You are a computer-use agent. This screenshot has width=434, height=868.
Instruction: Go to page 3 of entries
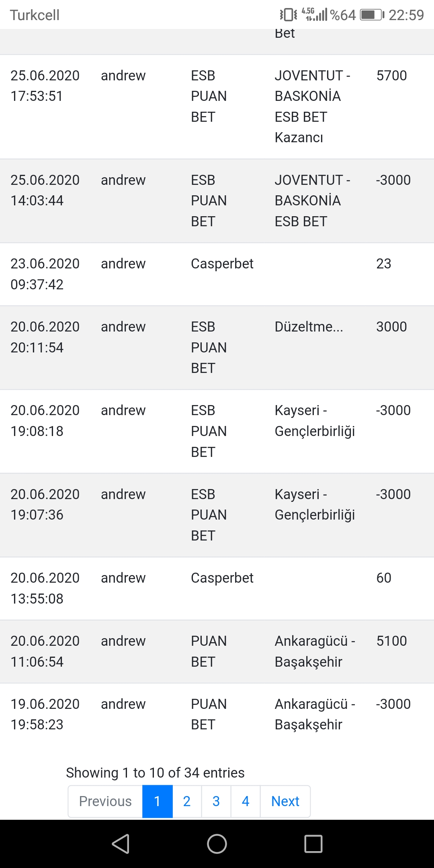pos(216,801)
